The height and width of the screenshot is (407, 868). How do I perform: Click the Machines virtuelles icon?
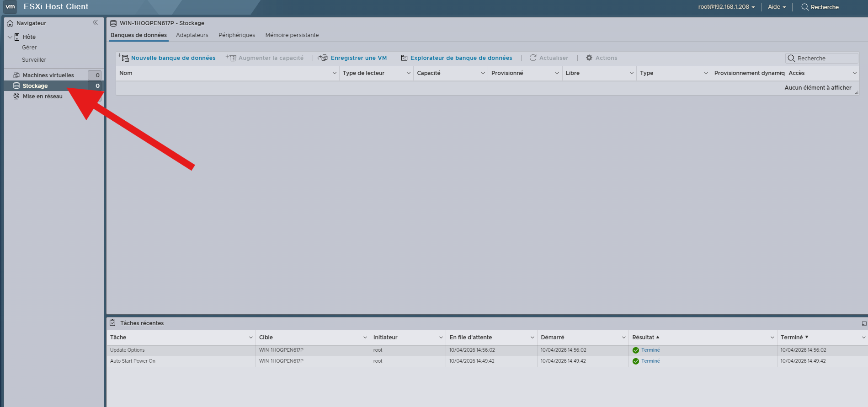point(16,75)
